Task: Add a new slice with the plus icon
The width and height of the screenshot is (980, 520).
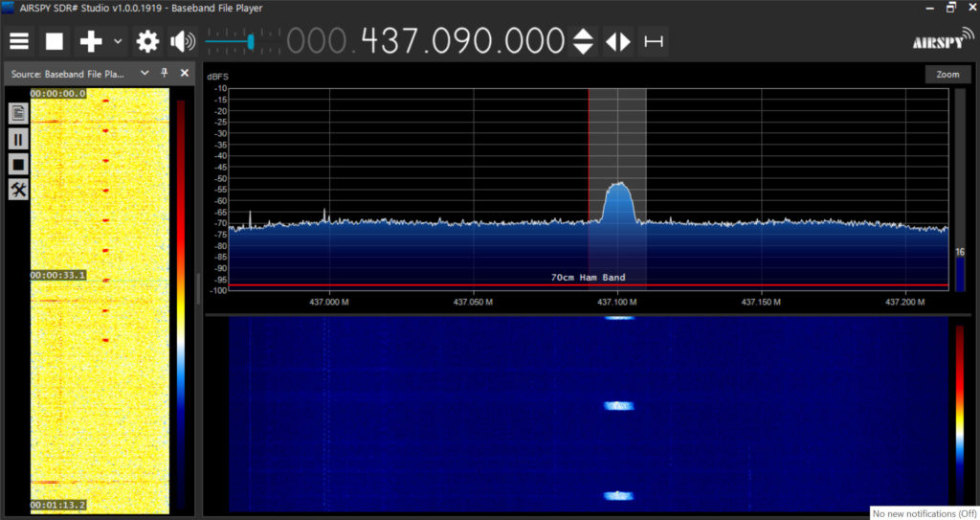Action: (91, 41)
